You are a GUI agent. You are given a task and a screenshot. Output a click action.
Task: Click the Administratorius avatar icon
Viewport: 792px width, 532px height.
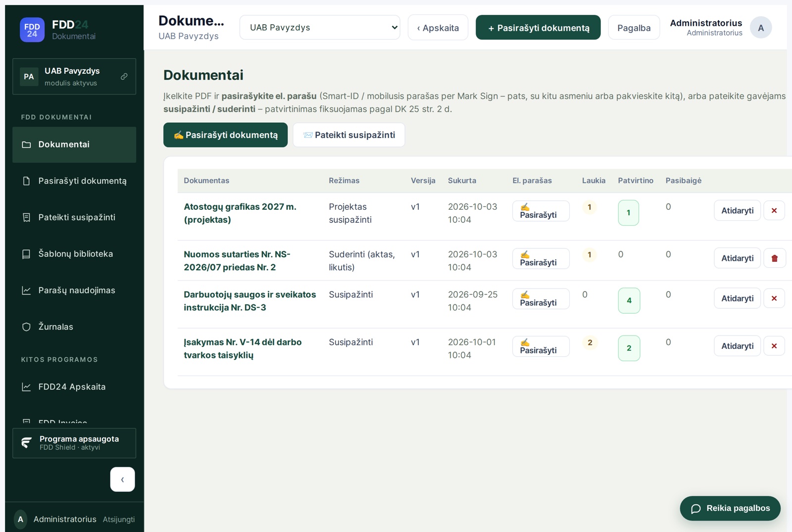761,28
